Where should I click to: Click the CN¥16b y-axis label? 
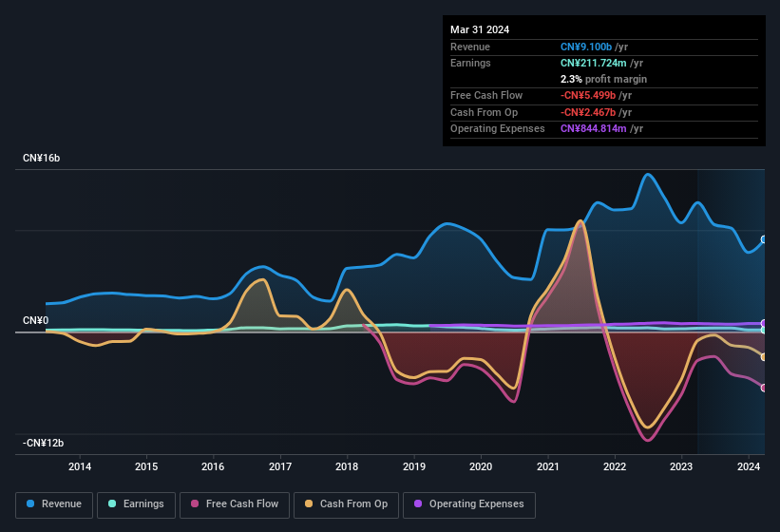pyautogui.click(x=41, y=158)
